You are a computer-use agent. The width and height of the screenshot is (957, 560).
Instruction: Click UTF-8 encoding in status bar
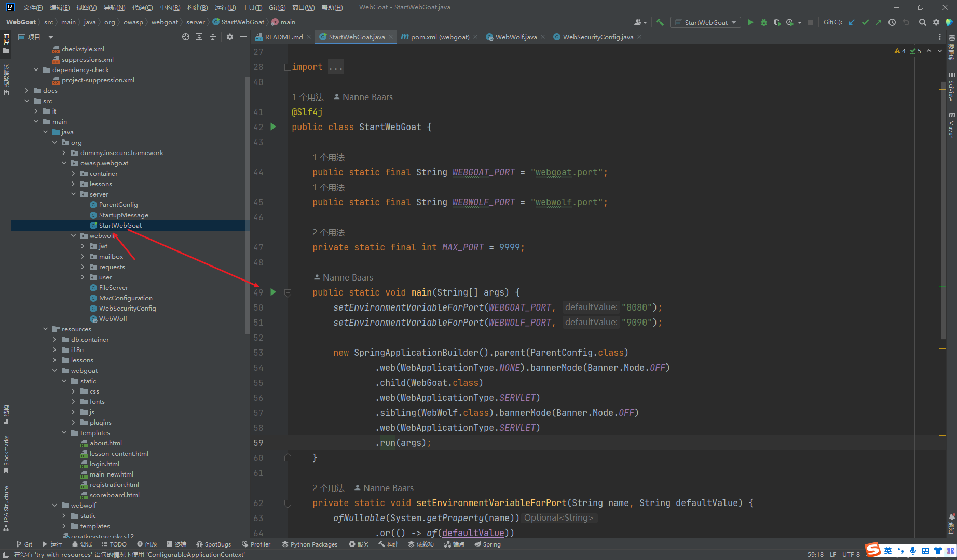tap(851, 554)
